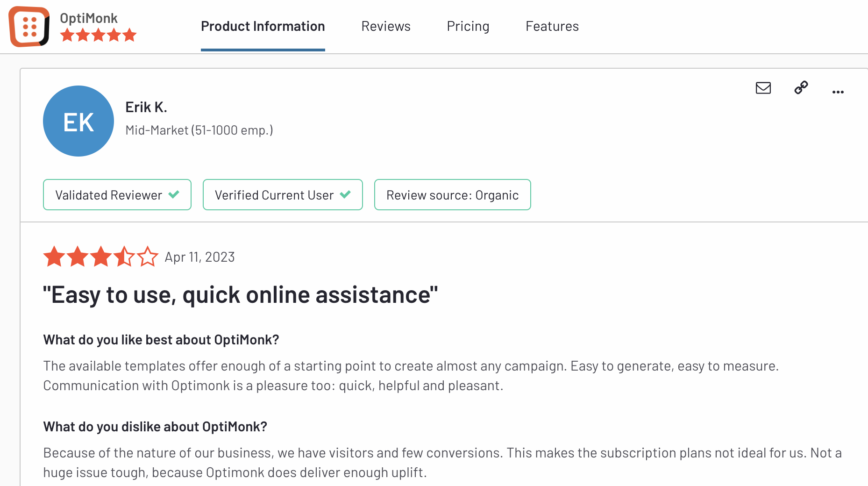
Task: Click the OptiMonk product name link
Action: click(x=89, y=18)
